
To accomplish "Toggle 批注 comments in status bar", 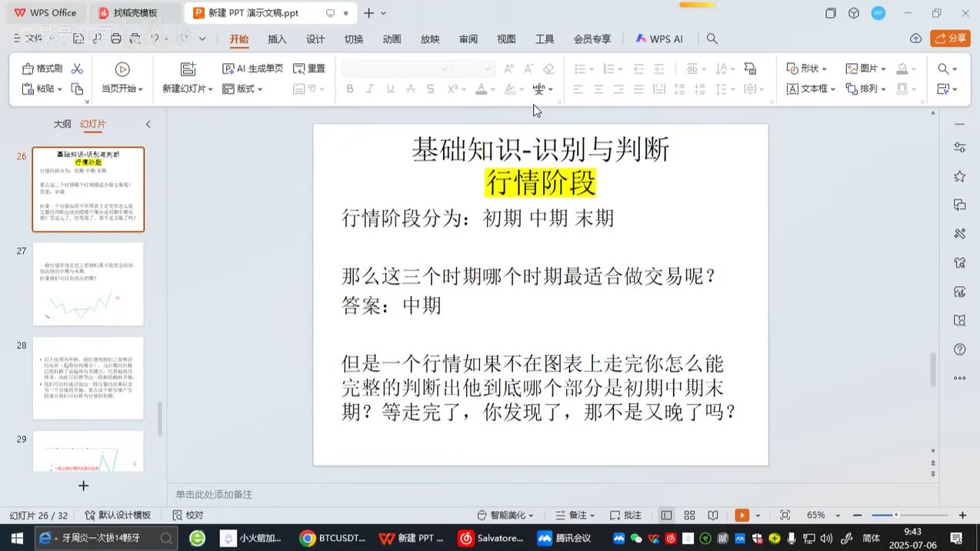I will click(x=625, y=515).
